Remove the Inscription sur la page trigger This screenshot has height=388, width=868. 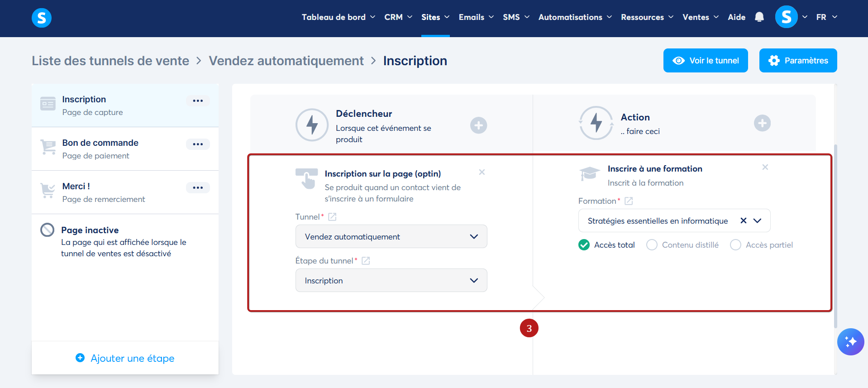click(x=482, y=172)
